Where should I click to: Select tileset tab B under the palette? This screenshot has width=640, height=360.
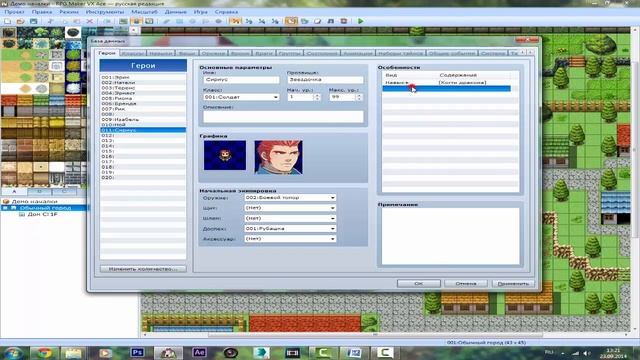pos(40,191)
